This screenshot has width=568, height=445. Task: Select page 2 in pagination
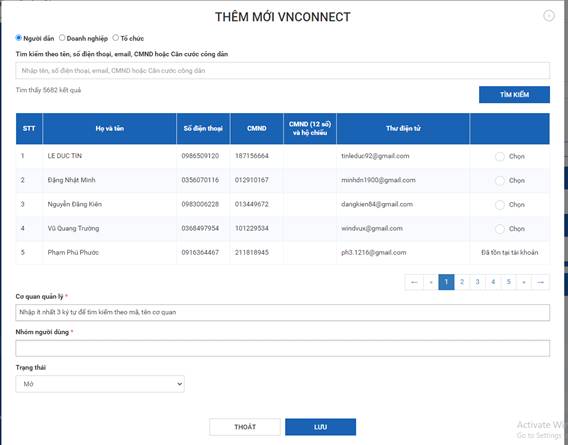click(462, 282)
